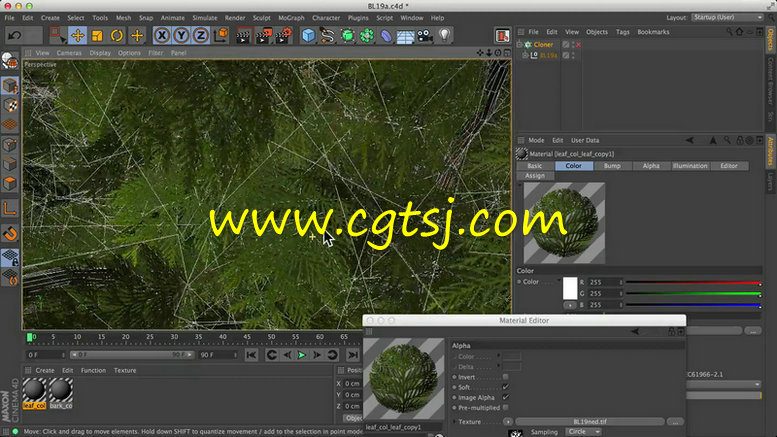Add a Cube primitive object
The image size is (777, 437).
click(x=308, y=36)
